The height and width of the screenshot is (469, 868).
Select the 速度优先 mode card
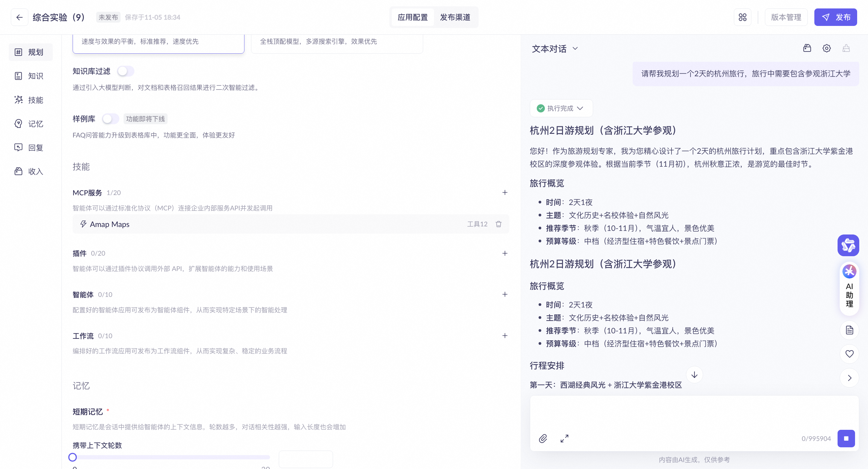point(158,43)
